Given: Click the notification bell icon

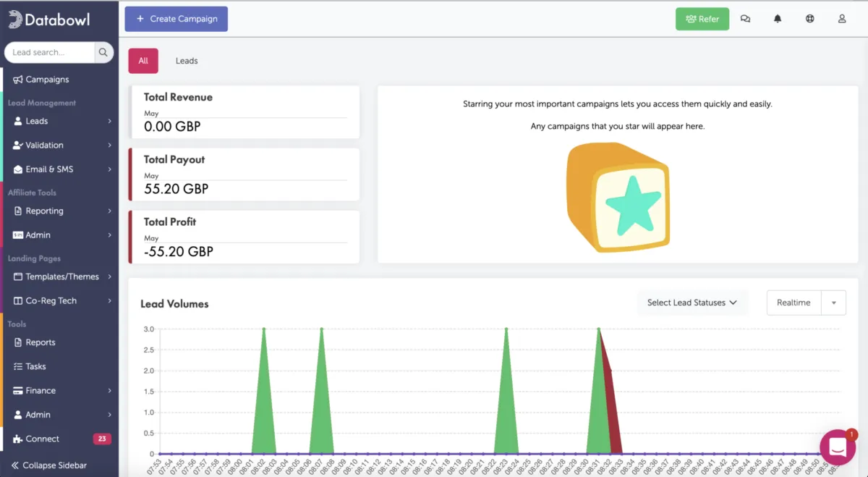Looking at the screenshot, I should [778, 19].
